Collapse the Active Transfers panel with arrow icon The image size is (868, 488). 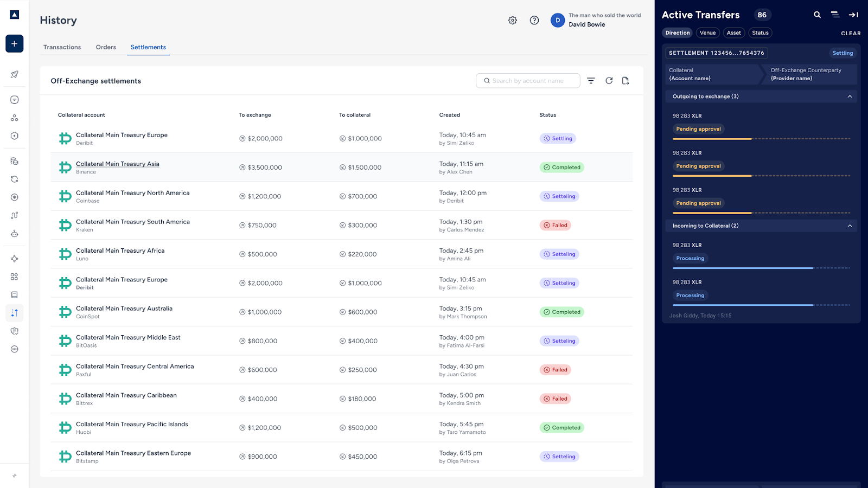pyautogui.click(x=853, y=15)
